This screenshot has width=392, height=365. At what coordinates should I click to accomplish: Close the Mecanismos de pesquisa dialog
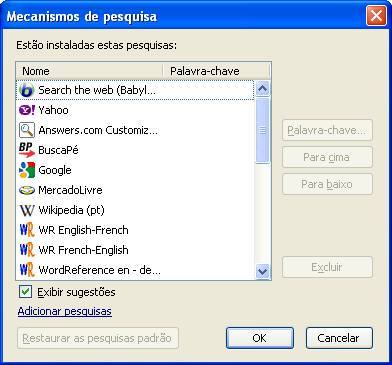tap(376, 16)
